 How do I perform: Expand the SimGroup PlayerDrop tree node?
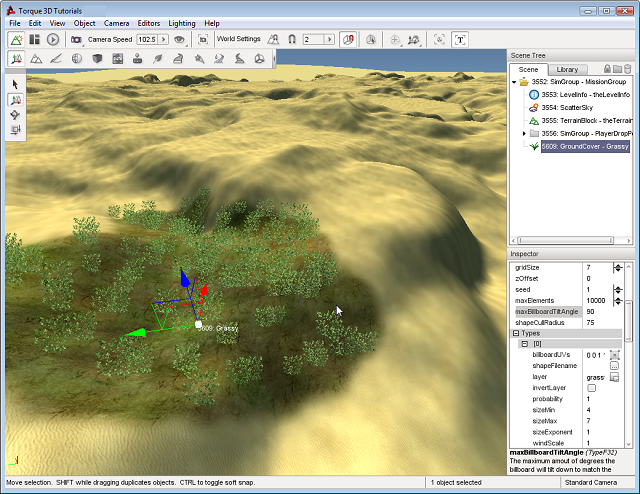(524, 133)
